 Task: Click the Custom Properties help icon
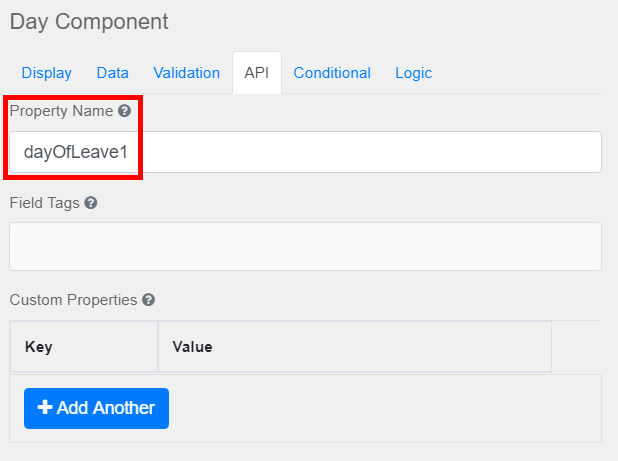pos(149,300)
